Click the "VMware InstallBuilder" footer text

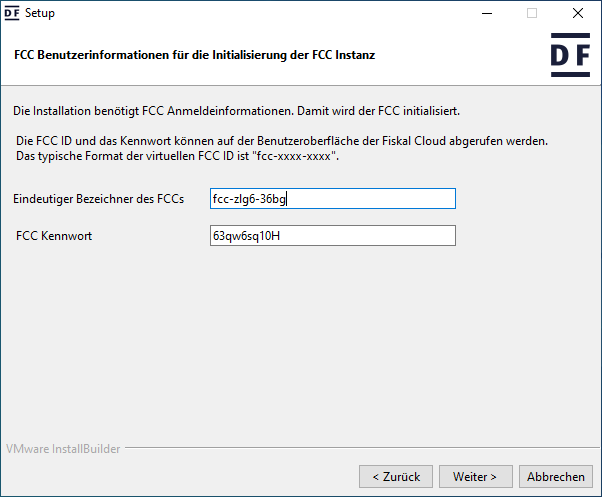[x=63, y=449]
